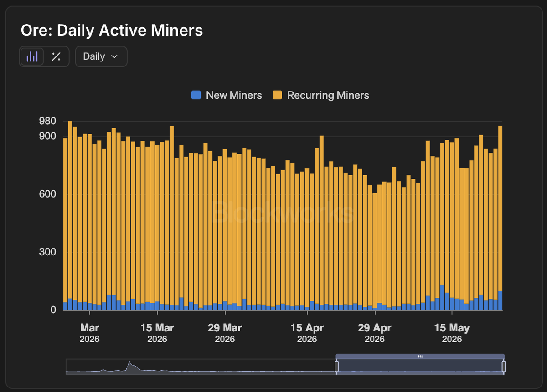Click the 300 y-axis label

(x=48, y=252)
